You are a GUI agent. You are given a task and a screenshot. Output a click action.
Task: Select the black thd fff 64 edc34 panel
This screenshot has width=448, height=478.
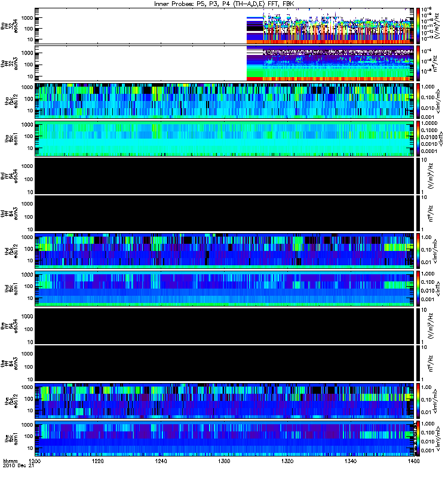[225, 176]
